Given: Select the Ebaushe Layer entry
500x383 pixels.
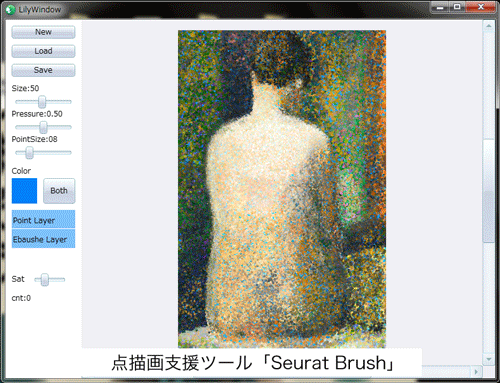Looking at the screenshot, I should (43, 239).
